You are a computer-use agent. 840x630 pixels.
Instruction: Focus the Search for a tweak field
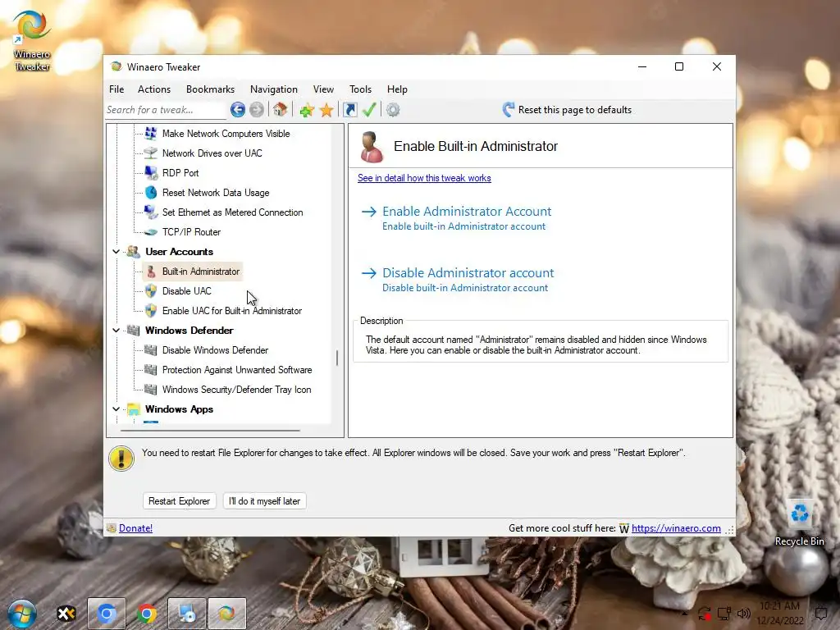(x=166, y=110)
